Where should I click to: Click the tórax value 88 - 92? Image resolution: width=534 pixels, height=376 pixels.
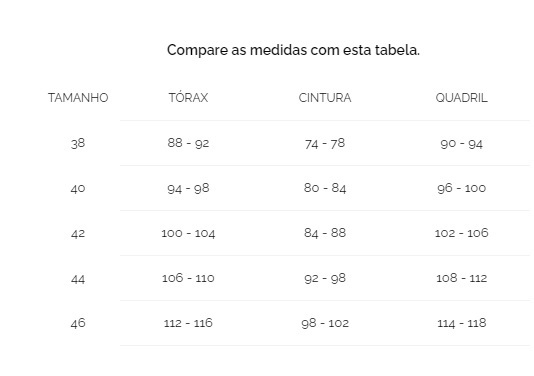188,143
